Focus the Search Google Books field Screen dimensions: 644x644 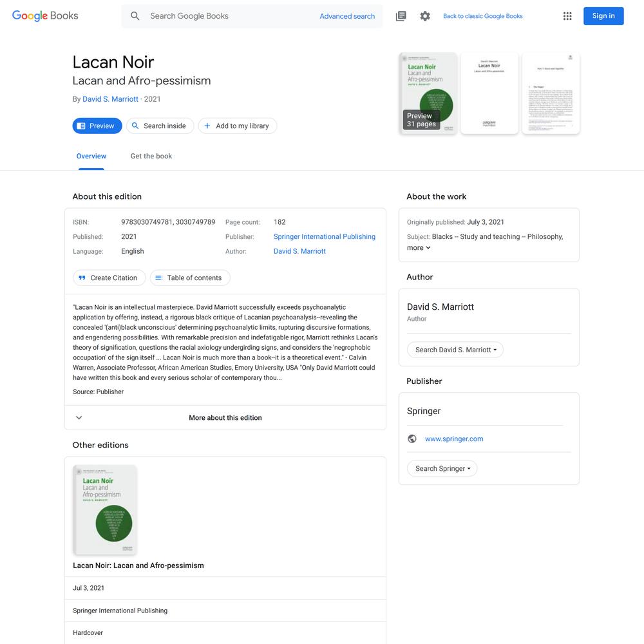(230, 16)
